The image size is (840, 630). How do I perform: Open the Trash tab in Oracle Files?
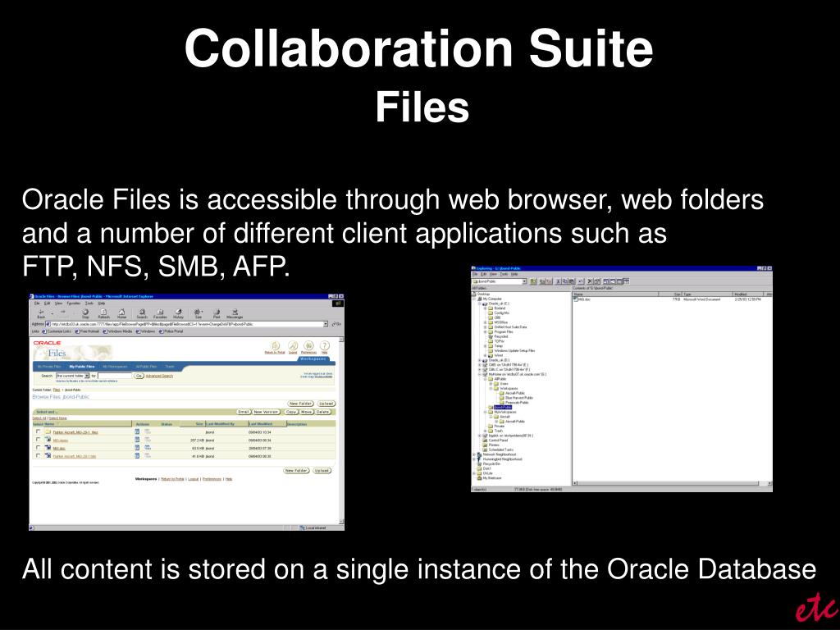point(169,367)
